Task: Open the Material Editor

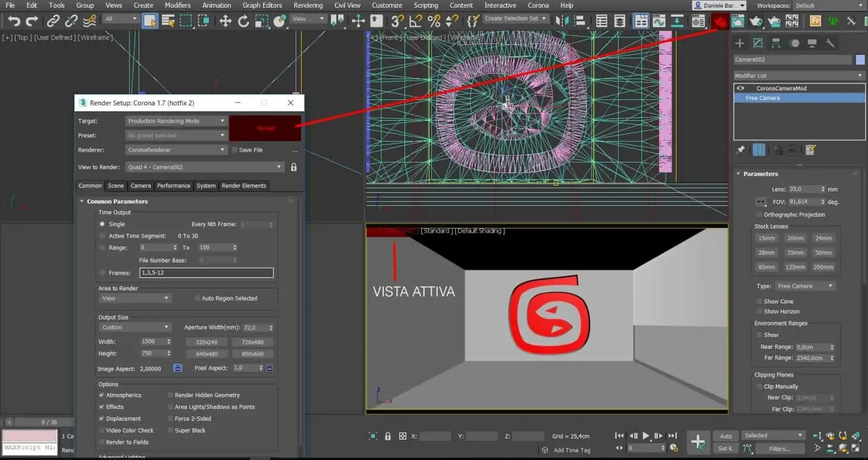Action: pyautogui.click(x=698, y=21)
